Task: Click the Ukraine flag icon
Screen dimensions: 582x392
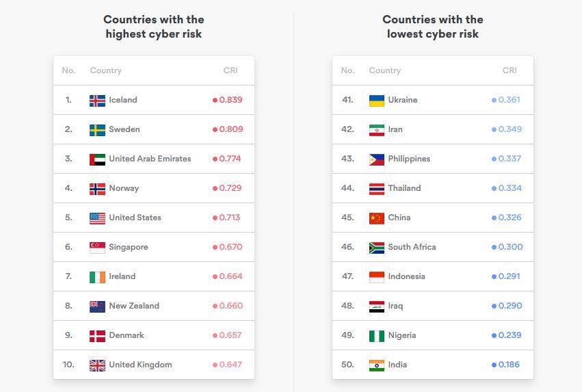Action: click(376, 101)
